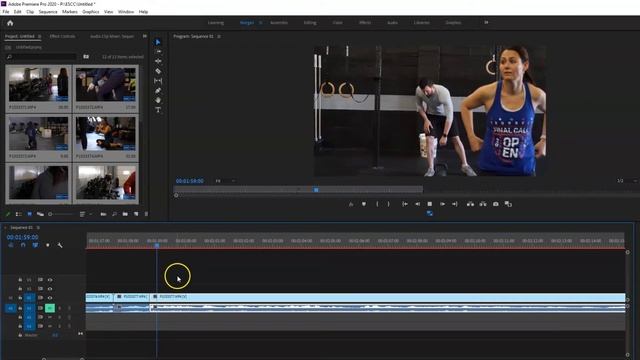
Task: Click Mark In in Program monitor
Action: point(377,204)
